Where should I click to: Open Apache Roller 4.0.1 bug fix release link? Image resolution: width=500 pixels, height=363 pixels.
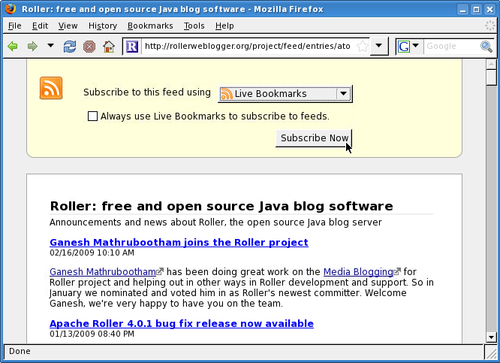[181, 323]
